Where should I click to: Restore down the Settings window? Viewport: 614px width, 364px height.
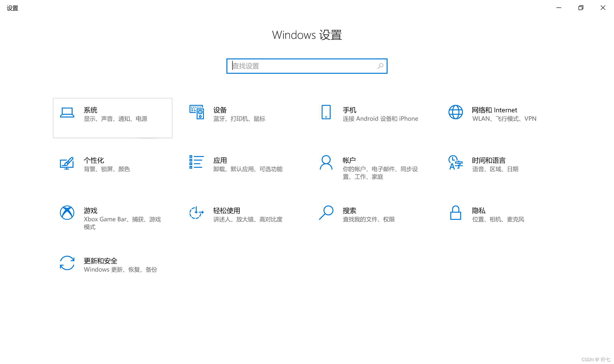point(581,8)
